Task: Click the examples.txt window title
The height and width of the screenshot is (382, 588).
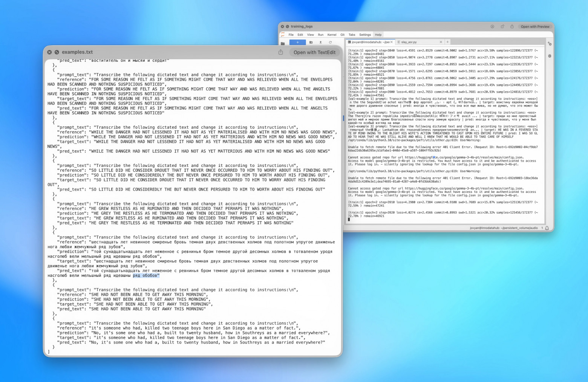Action: click(x=77, y=52)
